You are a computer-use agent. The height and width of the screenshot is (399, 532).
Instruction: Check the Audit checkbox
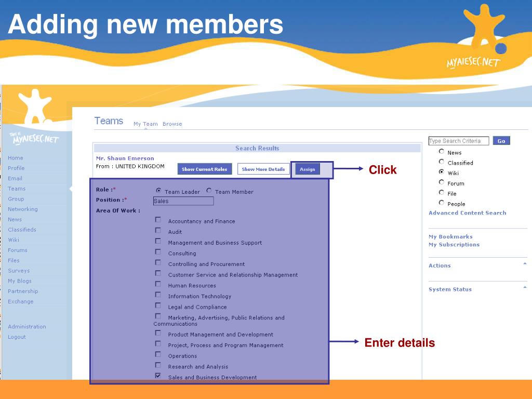click(158, 230)
